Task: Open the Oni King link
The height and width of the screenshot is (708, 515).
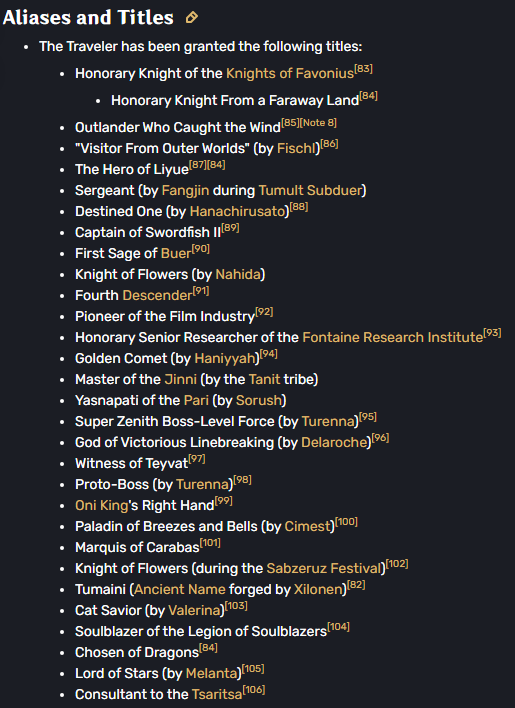Action: tap(102, 505)
